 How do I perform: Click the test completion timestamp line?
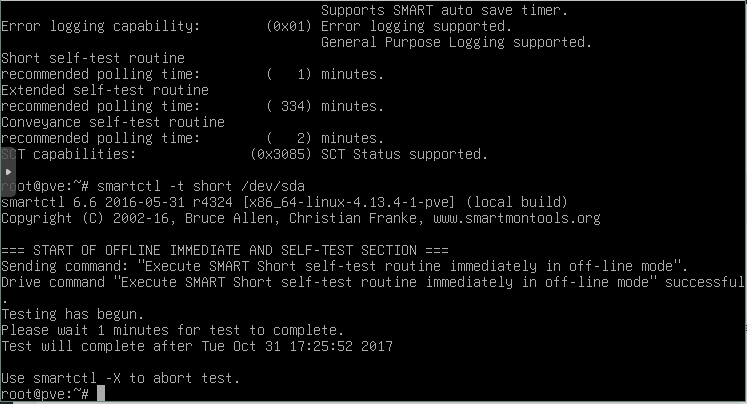(x=197, y=346)
